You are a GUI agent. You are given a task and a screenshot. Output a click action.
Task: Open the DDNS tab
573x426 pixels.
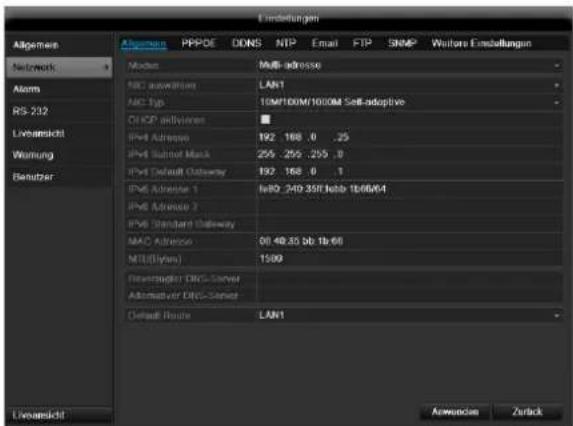(247, 43)
